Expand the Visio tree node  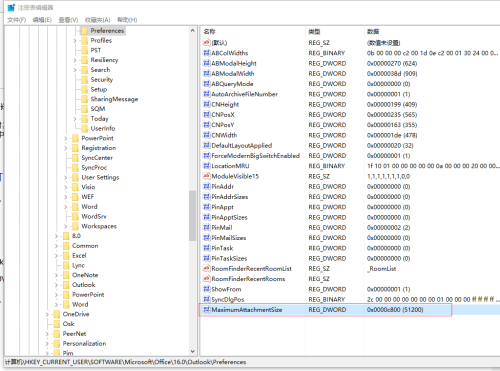[66, 187]
